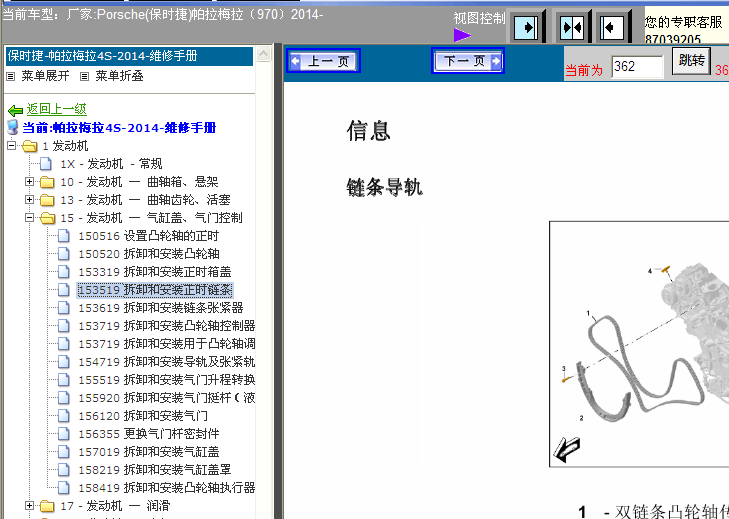Collapse the 15 - 气缸盖、气门控制 node
The height and width of the screenshot is (519, 729).
(x=29, y=218)
